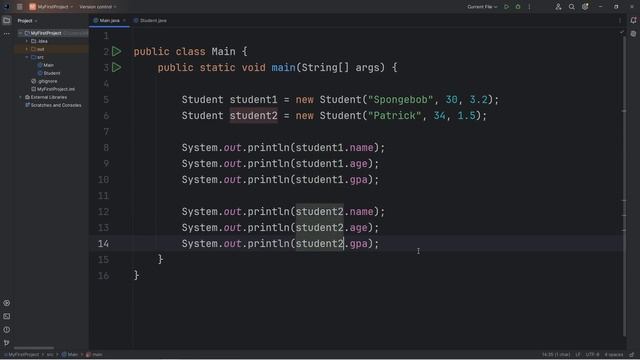Click "Patrick" string in line 6
Image resolution: width=640 pixels, height=360 pixels.
click(x=394, y=116)
